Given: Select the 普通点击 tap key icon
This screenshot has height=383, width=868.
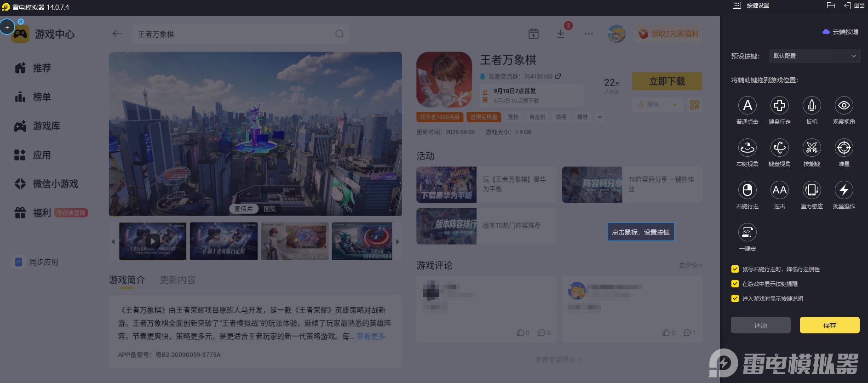Looking at the screenshot, I should click(x=747, y=105).
